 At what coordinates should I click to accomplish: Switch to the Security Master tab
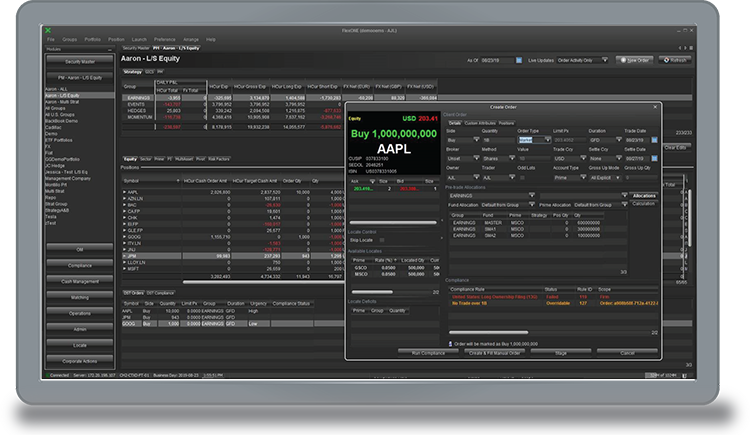[136, 48]
